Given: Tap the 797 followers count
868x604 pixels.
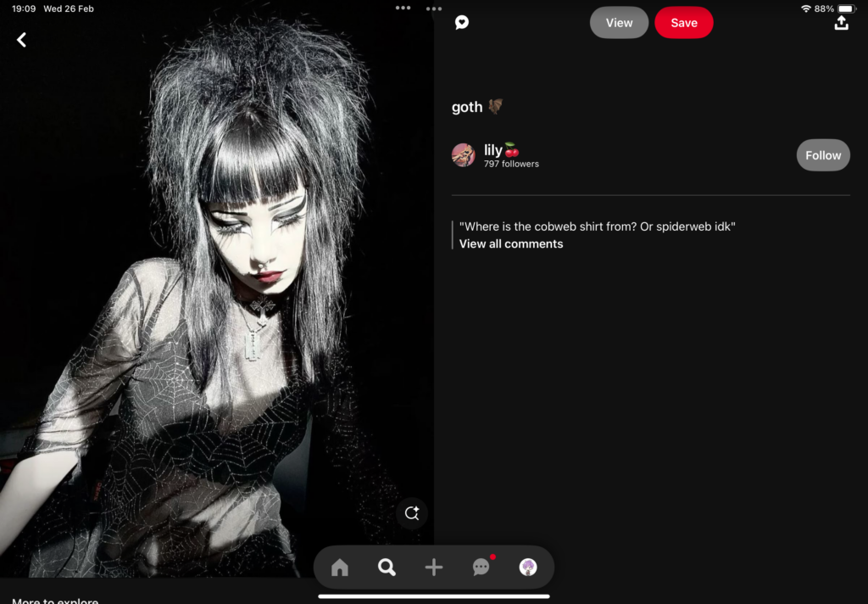Looking at the screenshot, I should (511, 164).
